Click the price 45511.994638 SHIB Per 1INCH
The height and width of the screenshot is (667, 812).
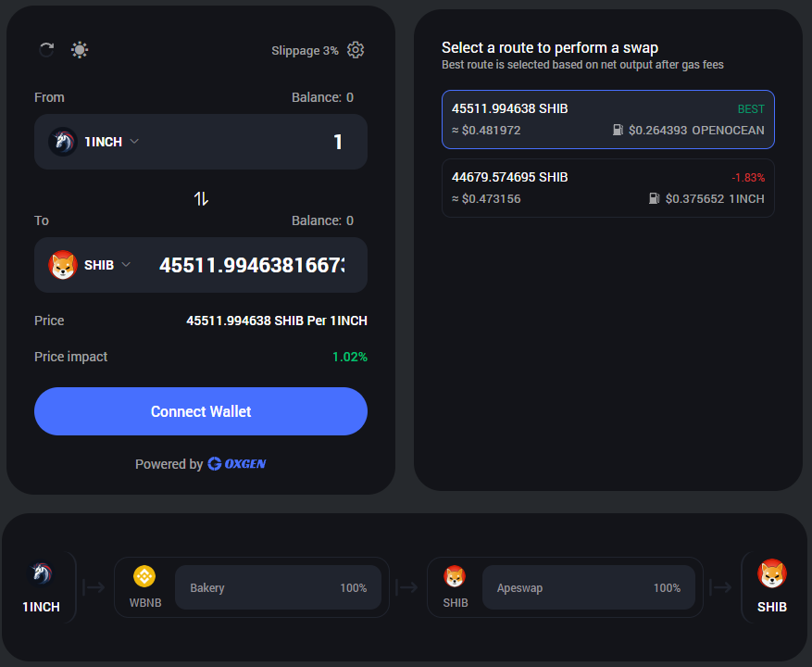point(277,321)
